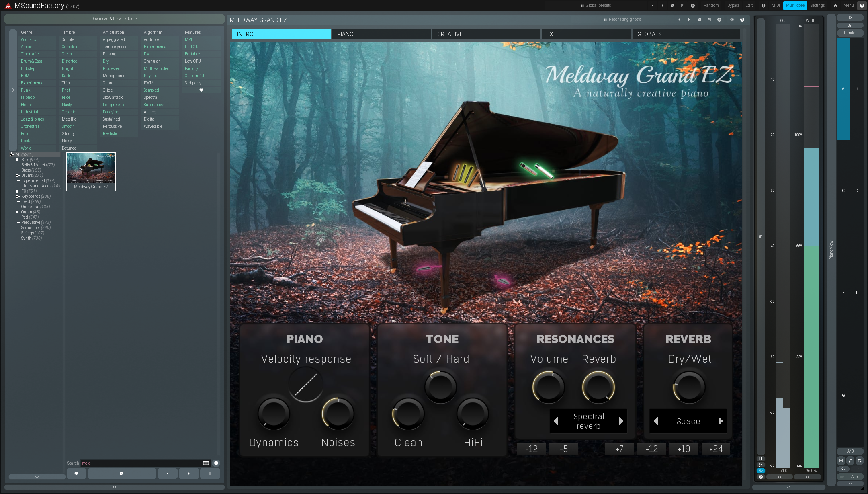Expand the Drums (275) branch in the category tree
The image size is (868, 494).
[x=17, y=175]
